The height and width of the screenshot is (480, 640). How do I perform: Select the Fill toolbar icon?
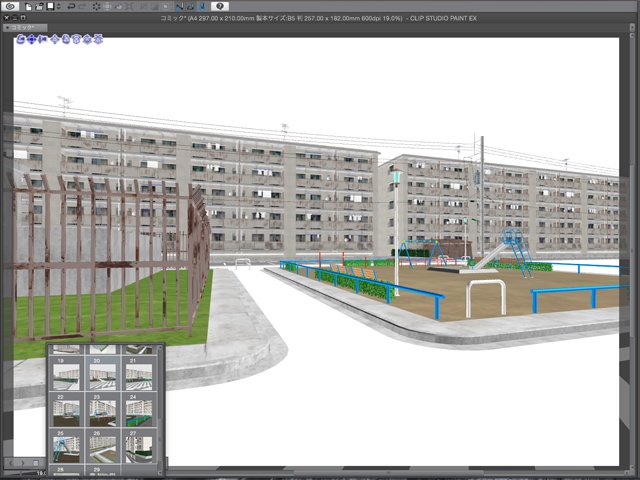pos(118,7)
